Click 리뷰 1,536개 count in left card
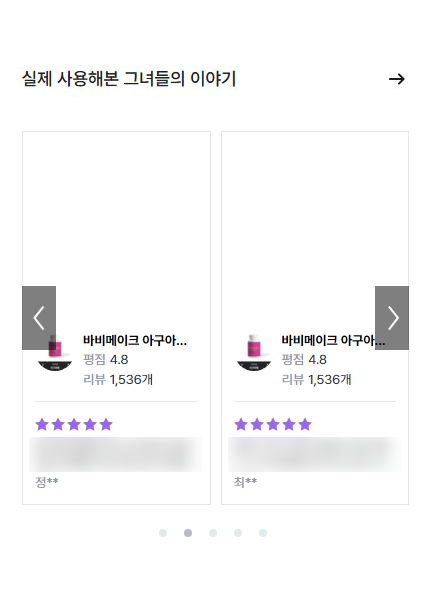 [x=118, y=379]
